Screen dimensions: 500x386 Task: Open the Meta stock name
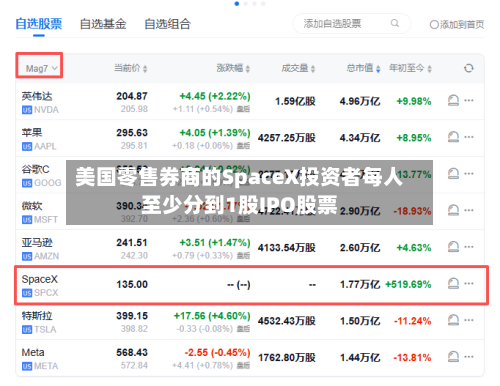tap(33, 353)
